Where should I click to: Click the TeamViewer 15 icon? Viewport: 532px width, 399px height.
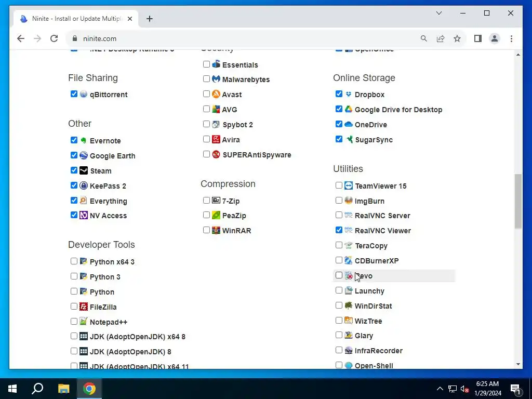tap(349, 185)
